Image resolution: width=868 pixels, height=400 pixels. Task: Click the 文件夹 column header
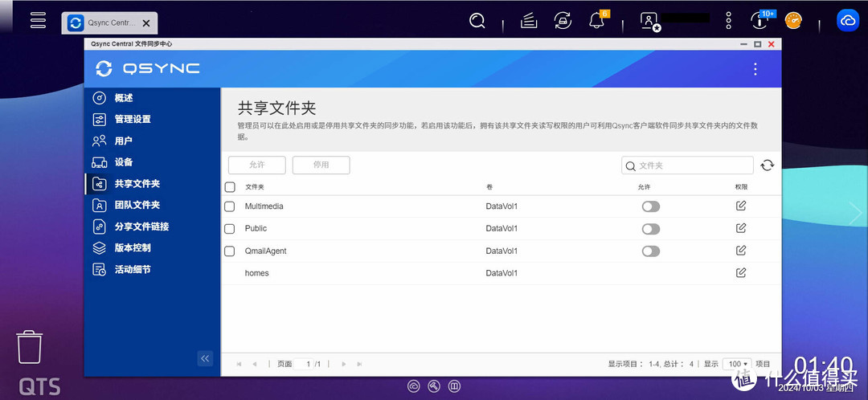point(255,188)
